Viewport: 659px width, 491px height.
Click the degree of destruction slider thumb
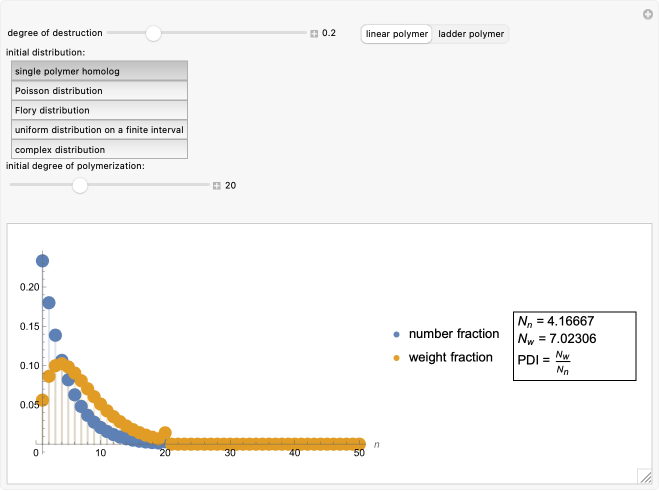[x=153, y=33]
